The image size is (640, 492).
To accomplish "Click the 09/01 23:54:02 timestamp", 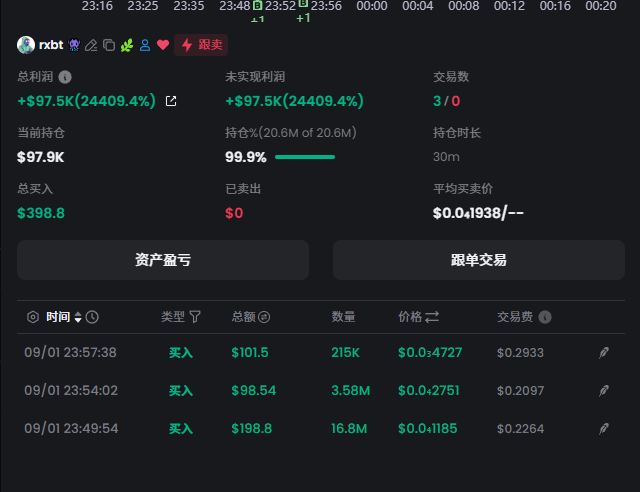I will pyautogui.click(x=71, y=390).
